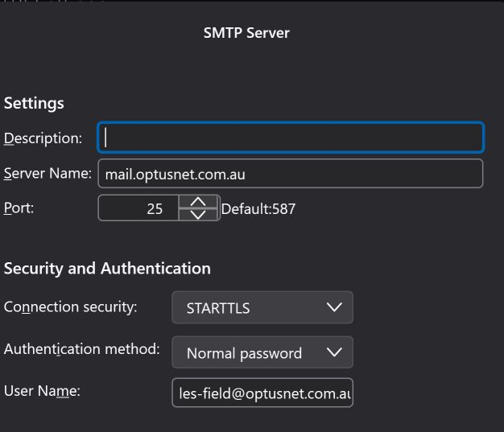Click the "Authentication method:" label
The image size is (504, 432).
82,349
